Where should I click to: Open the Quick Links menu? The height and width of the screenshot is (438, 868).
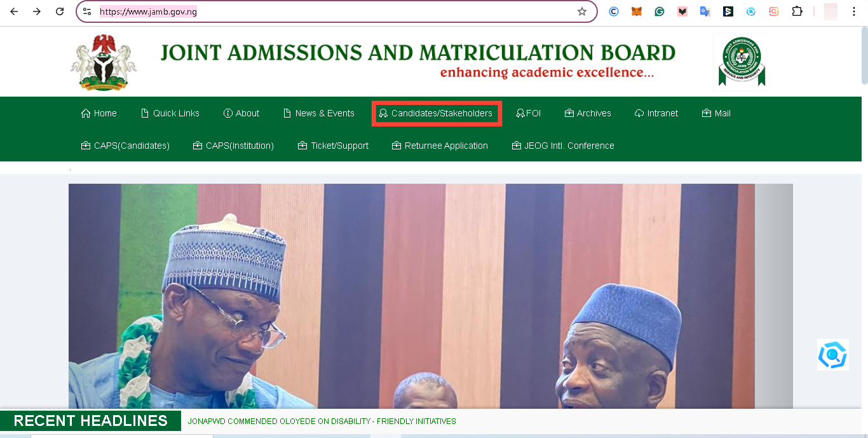tap(170, 113)
